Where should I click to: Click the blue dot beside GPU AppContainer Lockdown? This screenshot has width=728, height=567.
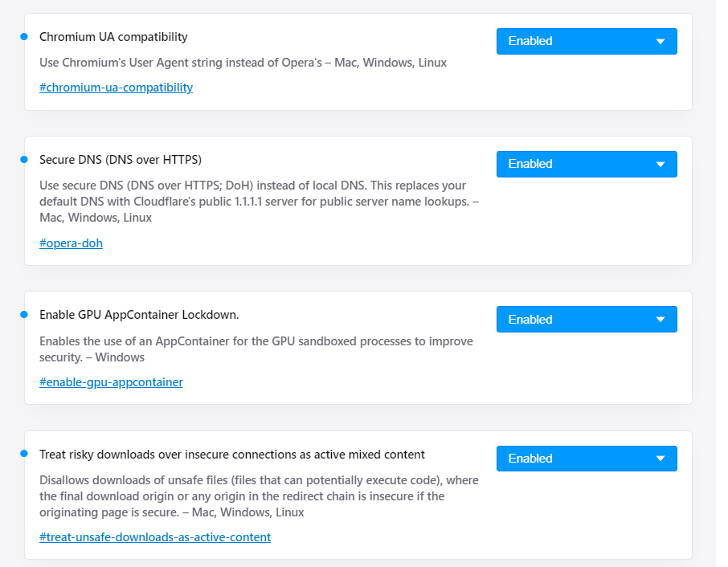24,314
